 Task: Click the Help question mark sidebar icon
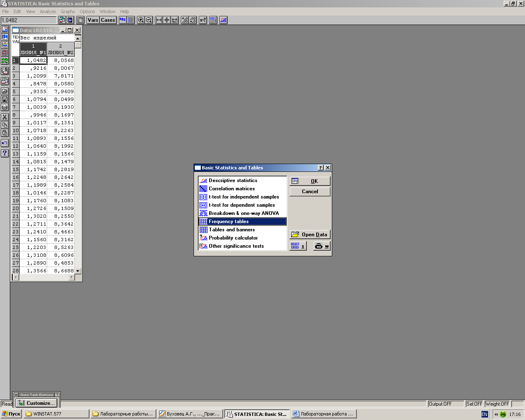point(5,153)
